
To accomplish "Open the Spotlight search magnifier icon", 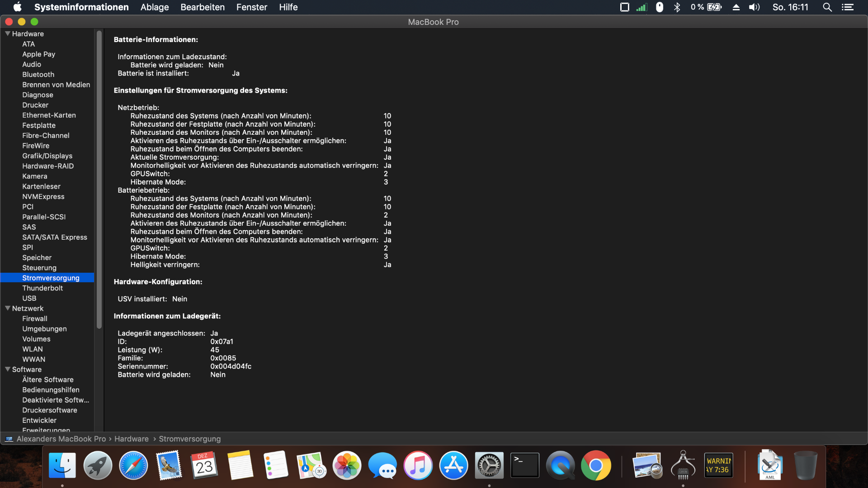I will pos(827,7).
